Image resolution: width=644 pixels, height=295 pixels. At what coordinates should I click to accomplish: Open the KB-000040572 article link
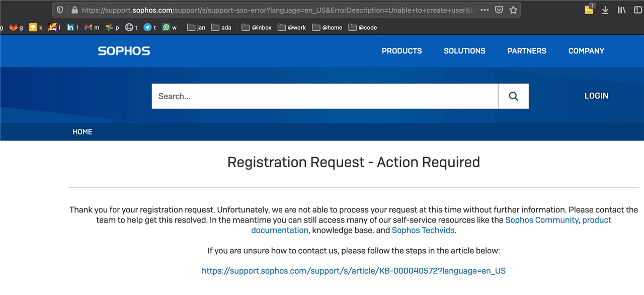pos(354,271)
